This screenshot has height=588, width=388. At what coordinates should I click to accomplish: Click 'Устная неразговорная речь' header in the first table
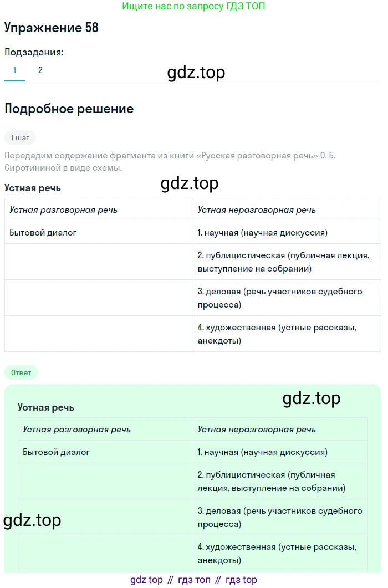257,210
